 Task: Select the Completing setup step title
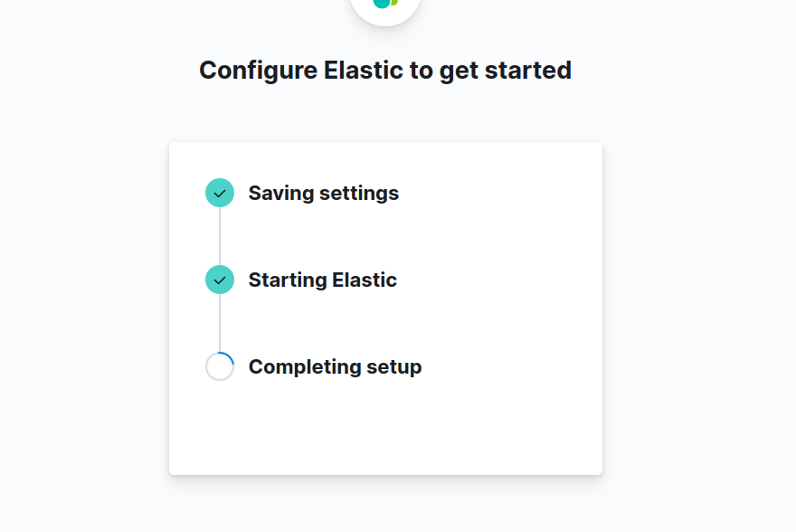[335, 366]
